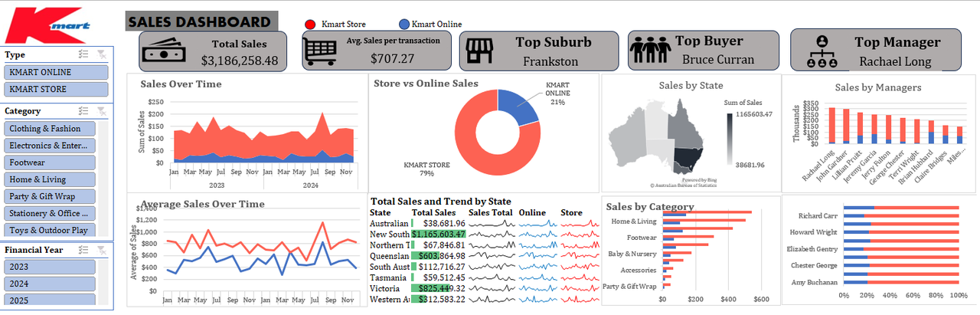The height and width of the screenshot is (315, 980).
Task: Clear filter on the Category slicer
Action: click(102, 111)
